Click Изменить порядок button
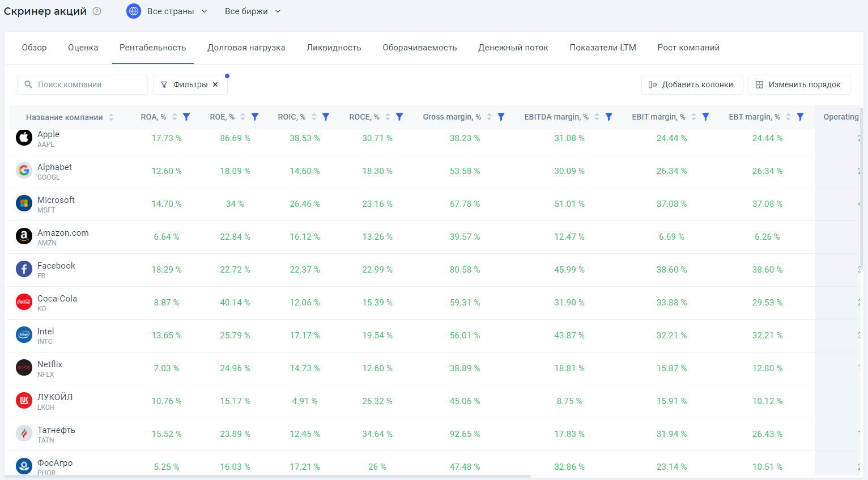This screenshot has width=868, height=480. 799,84
